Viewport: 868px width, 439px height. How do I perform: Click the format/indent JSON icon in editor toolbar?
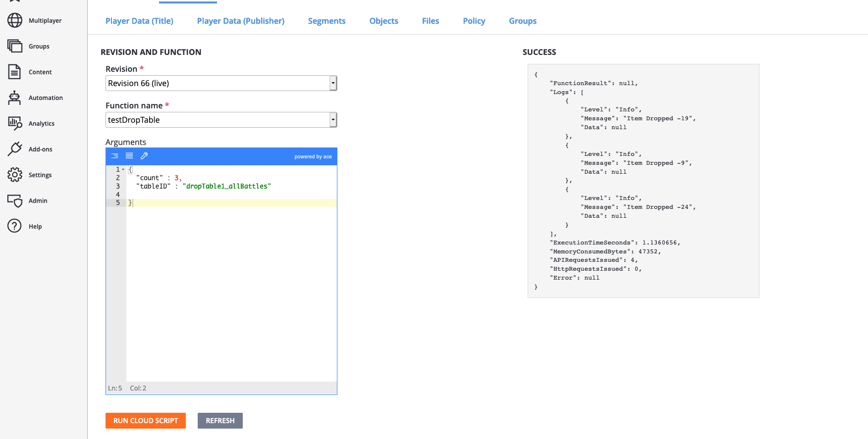pos(115,156)
